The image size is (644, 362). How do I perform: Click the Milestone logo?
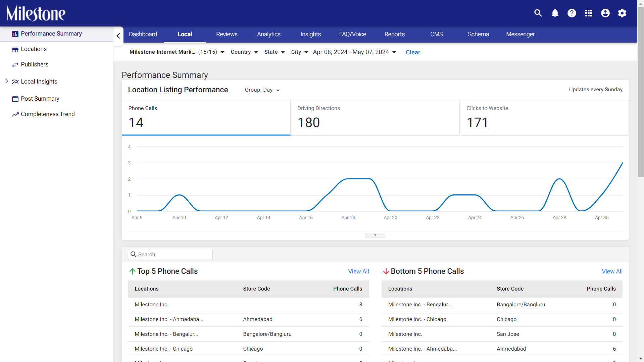(x=36, y=13)
